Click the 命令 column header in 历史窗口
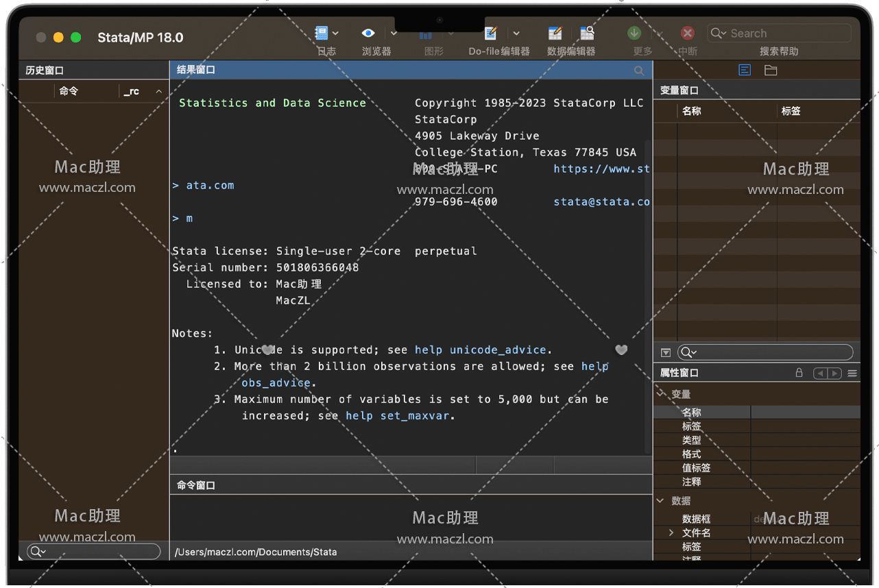 (69, 91)
